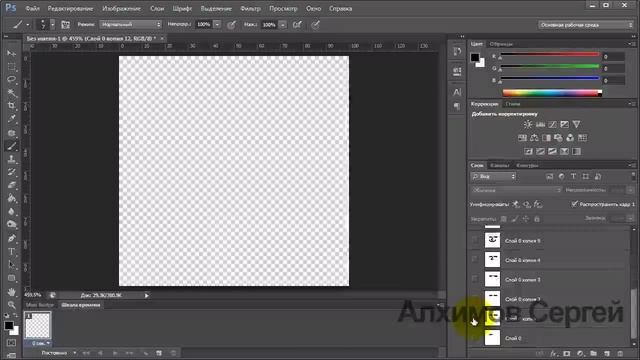
Task: Select the Brush tool in the tools panel
Action: (11, 146)
